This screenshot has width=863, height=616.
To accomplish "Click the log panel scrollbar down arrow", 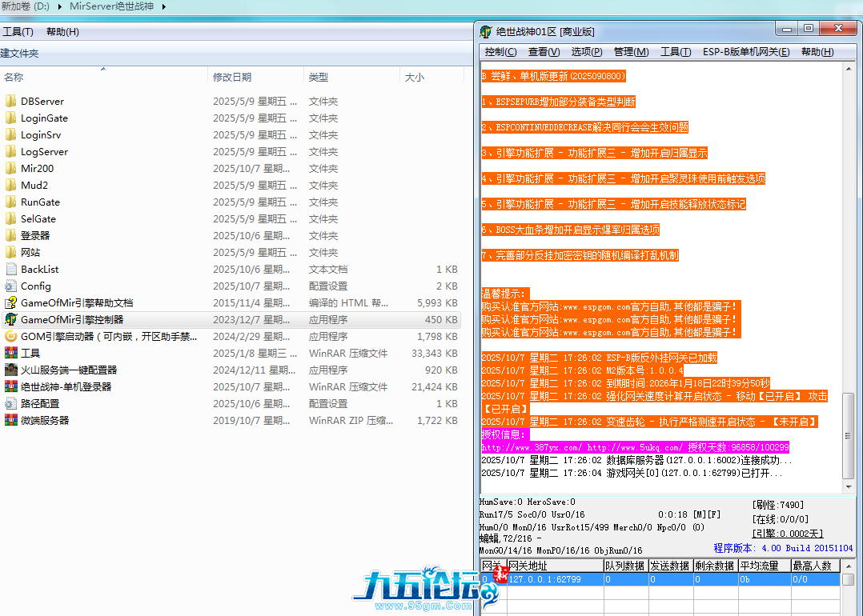I will click(849, 486).
